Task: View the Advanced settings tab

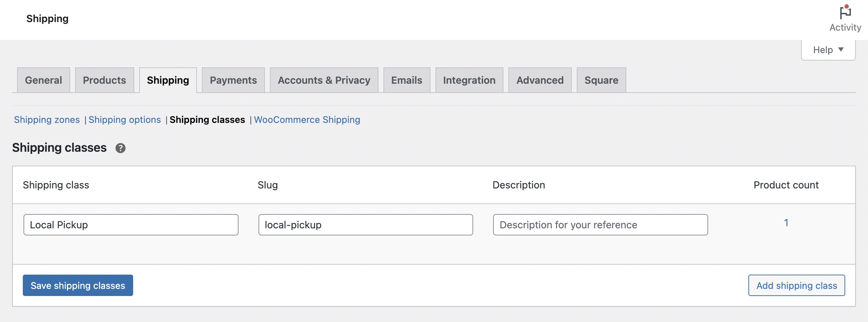Action: click(x=540, y=80)
